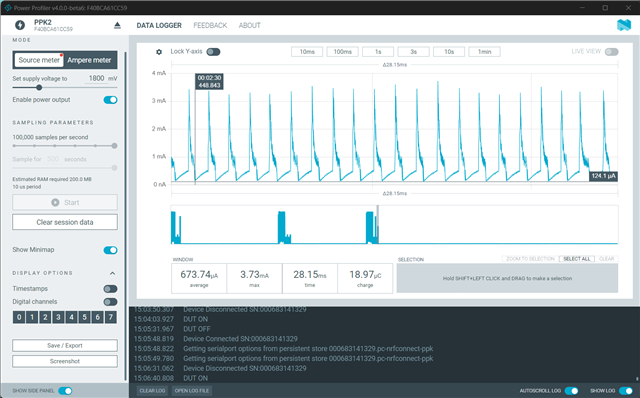Set window to 10s
This screenshot has height=398, width=640.
[449, 52]
